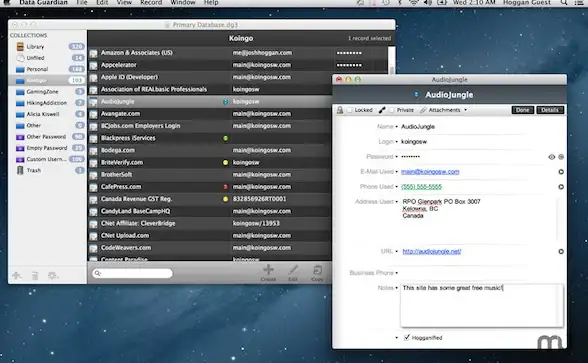Click the search field in Primary Database window

(x=132, y=273)
